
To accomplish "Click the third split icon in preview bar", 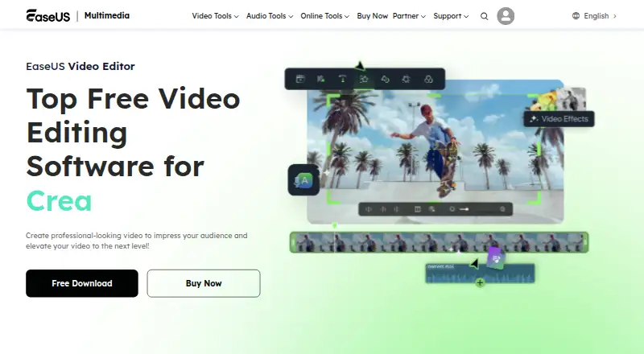I will point(396,209).
